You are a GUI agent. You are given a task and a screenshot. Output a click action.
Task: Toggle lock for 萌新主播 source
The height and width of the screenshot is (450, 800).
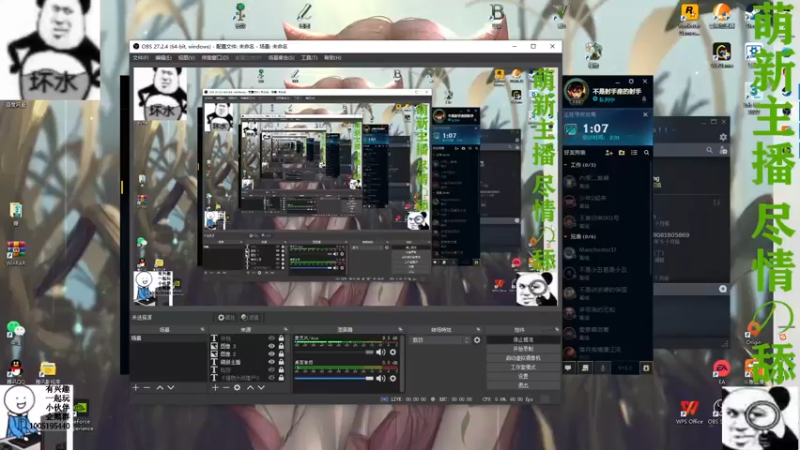[x=281, y=362]
